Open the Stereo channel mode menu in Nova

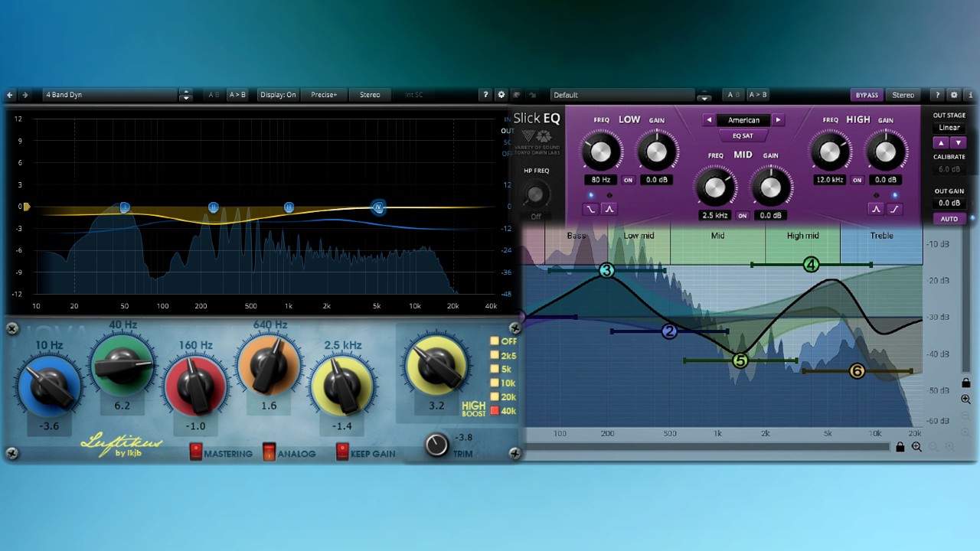(370, 95)
